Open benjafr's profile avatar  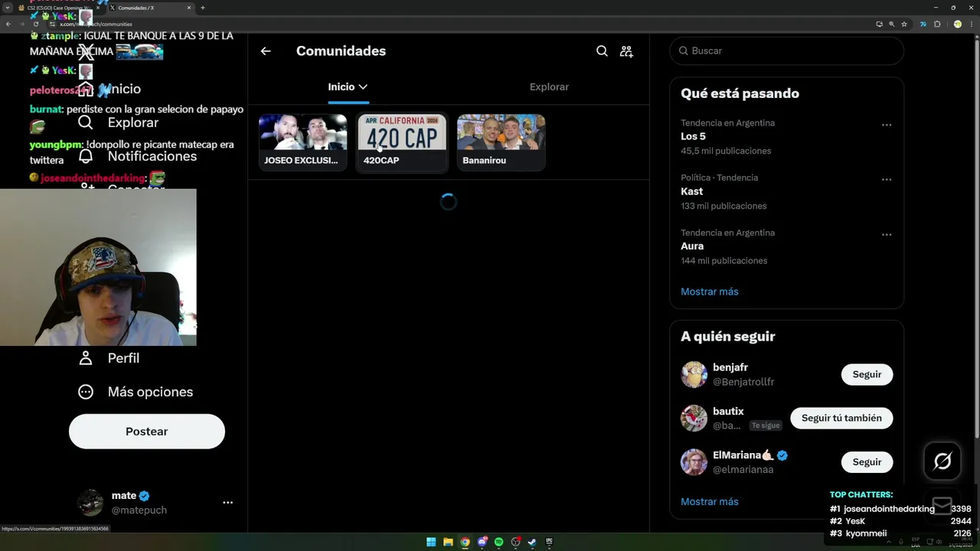(x=694, y=375)
